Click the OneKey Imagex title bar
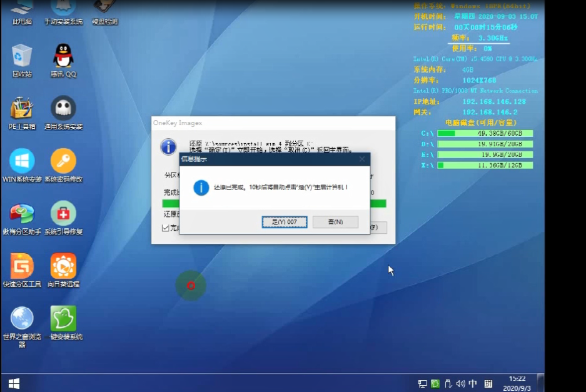The width and height of the screenshot is (586, 392). [273, 123]
